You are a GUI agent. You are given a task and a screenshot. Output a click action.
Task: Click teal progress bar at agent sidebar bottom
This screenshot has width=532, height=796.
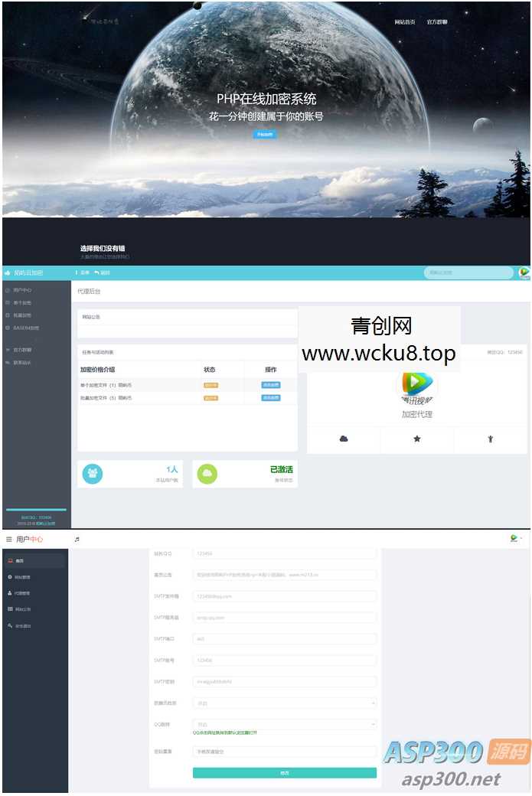(x=36, y=509)
